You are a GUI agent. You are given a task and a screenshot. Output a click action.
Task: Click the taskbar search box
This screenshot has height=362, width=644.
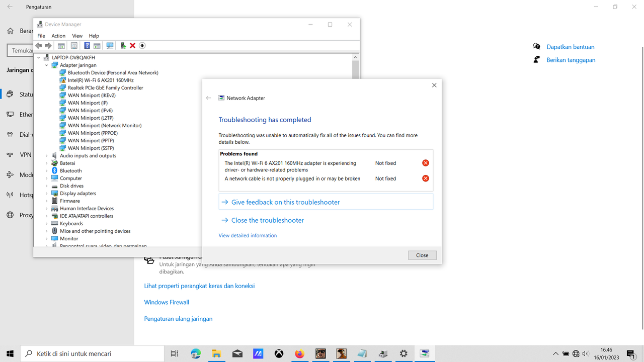click(x=92, y=353)
